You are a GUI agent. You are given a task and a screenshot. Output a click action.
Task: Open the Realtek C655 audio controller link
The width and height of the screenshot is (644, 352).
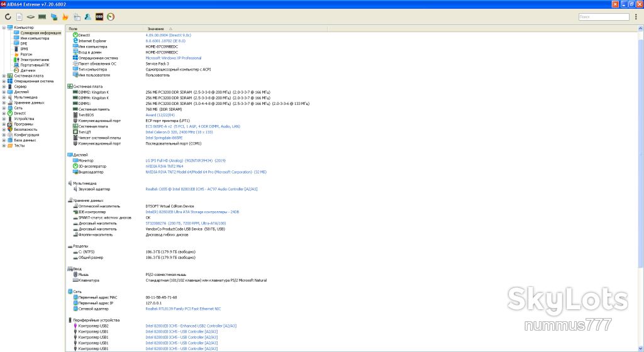click(x=201, y=189)
